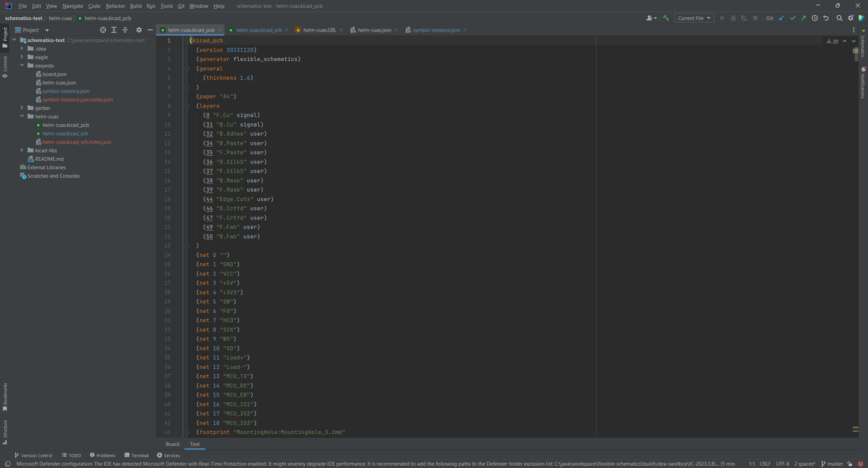The image size is (868, 468).
Task: Toggle the Structure side tool window
Action: 5,432
